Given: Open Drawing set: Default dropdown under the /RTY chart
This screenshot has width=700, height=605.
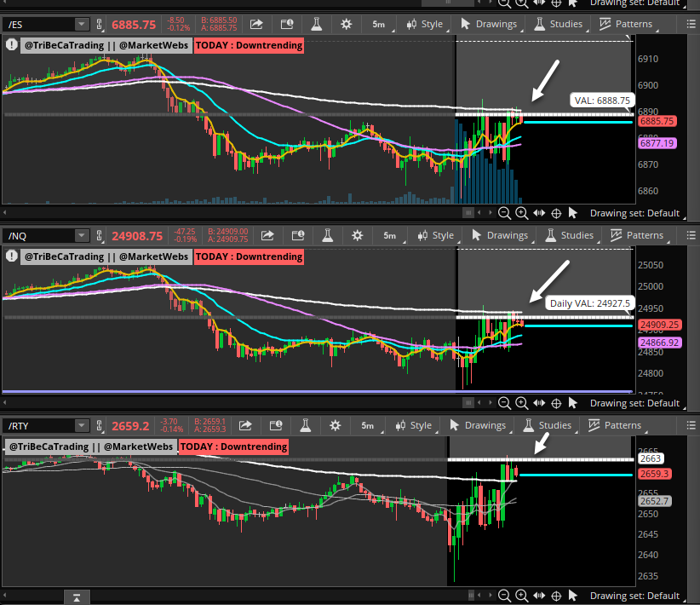Looking at the screenshot, I should (x=636, y=596).
